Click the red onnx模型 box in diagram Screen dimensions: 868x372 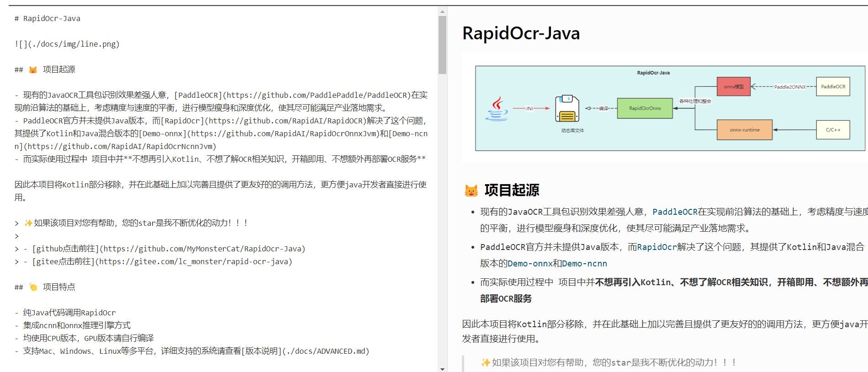coord(734,86)
